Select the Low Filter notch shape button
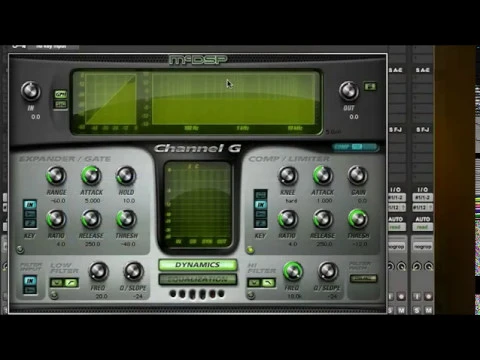This screenshot has height=360, width=480. (57, 283)
